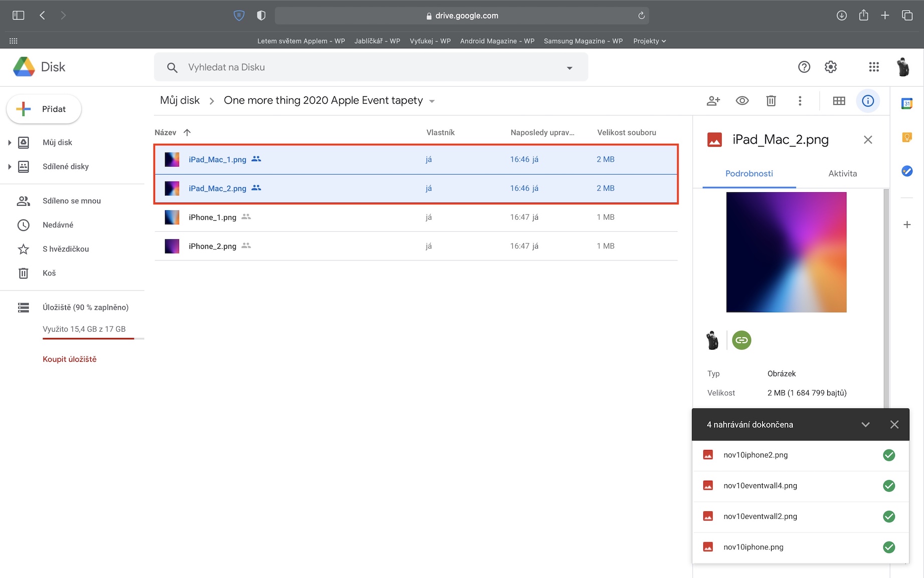Collapse the uploads completed panel
The height and width of the screenshot is (578, 924).
[865, 424]
